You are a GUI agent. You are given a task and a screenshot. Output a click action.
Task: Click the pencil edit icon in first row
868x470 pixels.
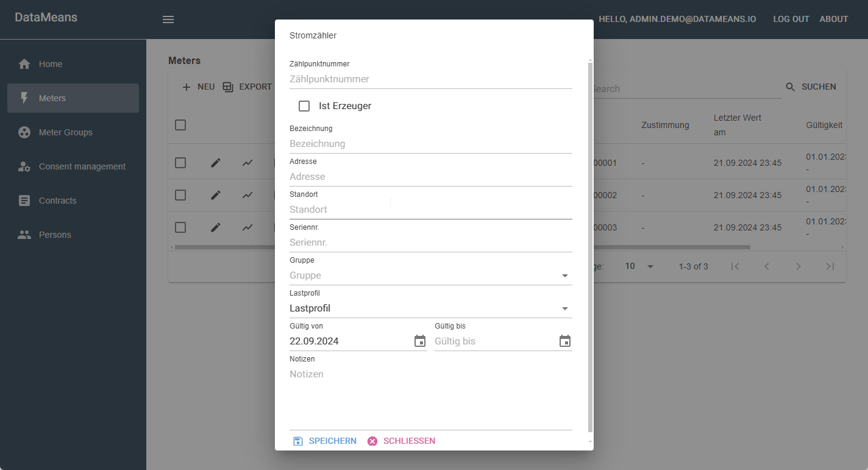216,163
